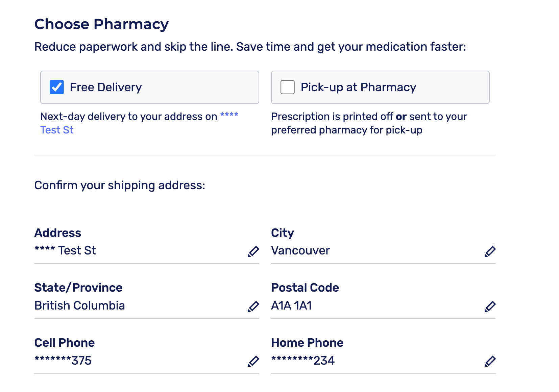Screen dimensions: 559x392
Task: Edit the Postal Code via pencil icon
Action: tap(490, 307)
